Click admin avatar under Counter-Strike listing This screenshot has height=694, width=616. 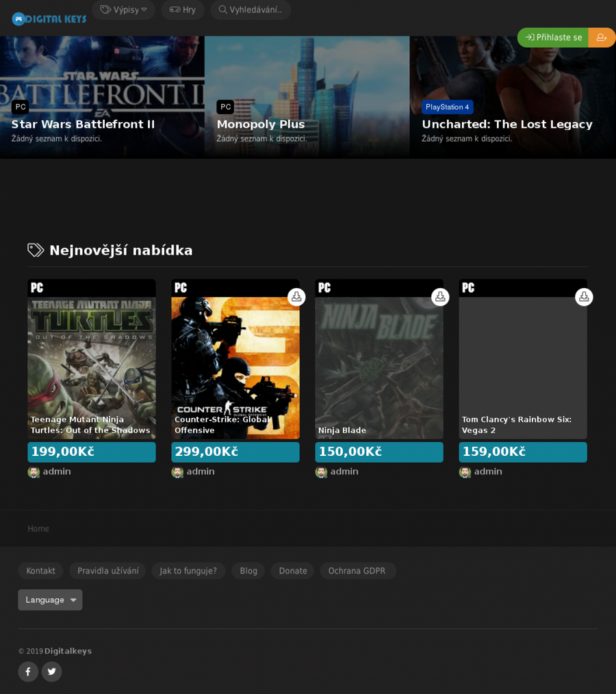pos(177,472)
